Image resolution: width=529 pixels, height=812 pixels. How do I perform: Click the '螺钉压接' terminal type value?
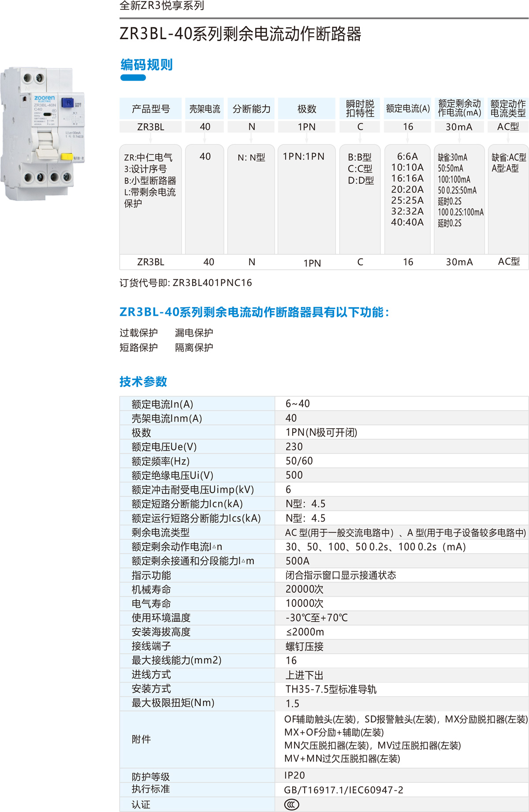tap(305, 647)
